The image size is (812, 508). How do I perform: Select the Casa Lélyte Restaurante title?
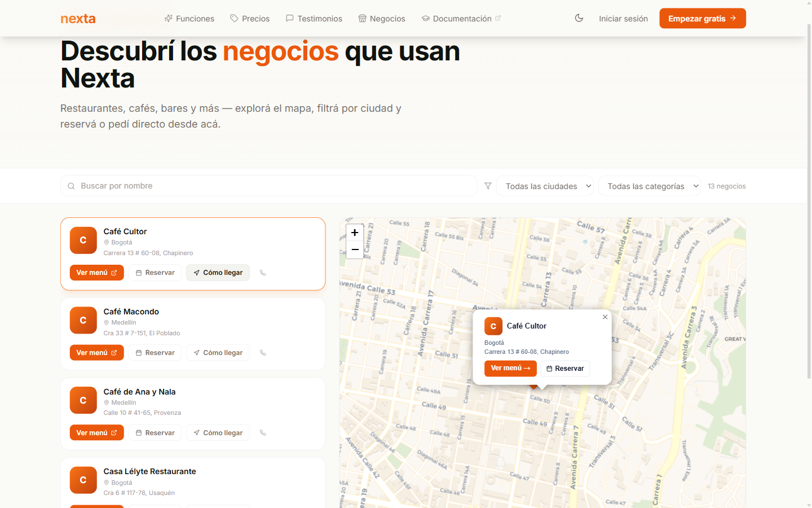point(149,471)
